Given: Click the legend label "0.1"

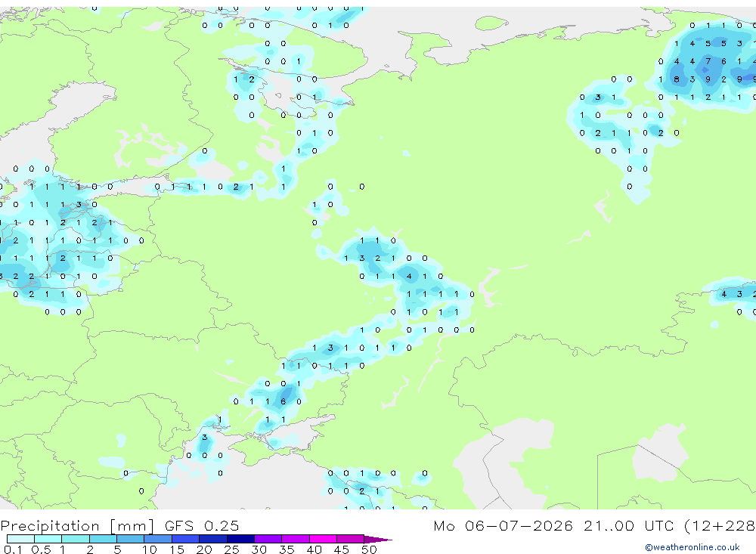Looking at the screenshot, I should coord(13,549).
